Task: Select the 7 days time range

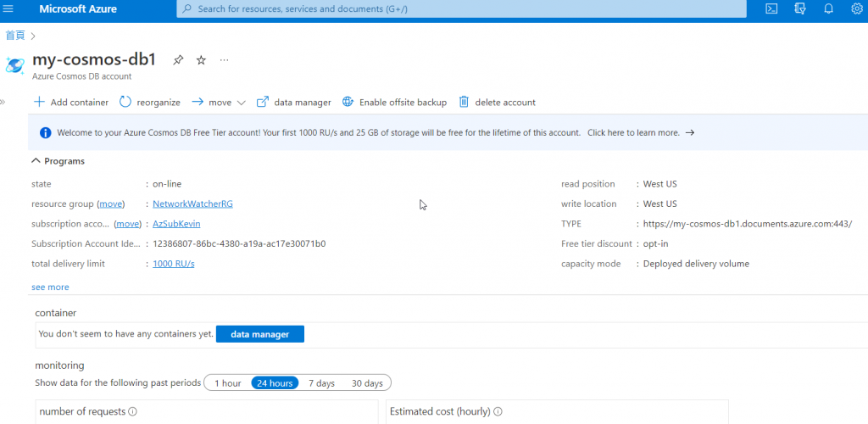Action: point(321,383)
